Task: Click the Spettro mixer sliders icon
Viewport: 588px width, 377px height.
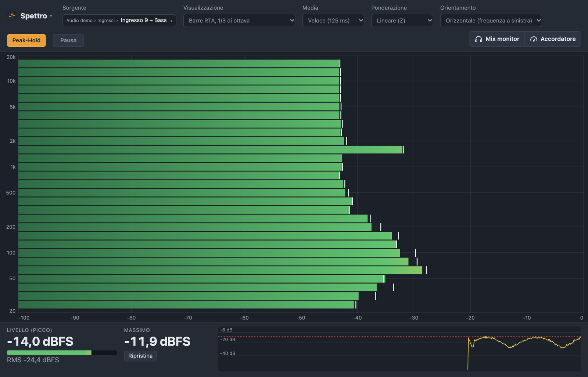Action: [12, 16]
